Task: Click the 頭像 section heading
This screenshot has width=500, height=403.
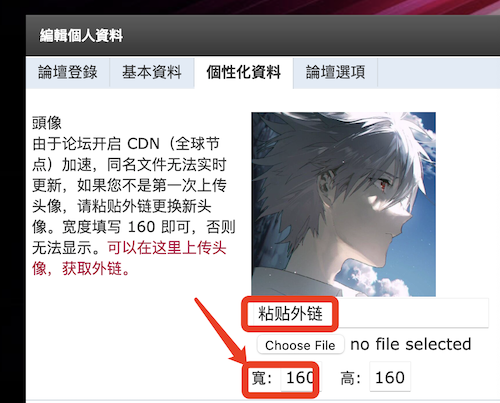Action: click(47, 123)
